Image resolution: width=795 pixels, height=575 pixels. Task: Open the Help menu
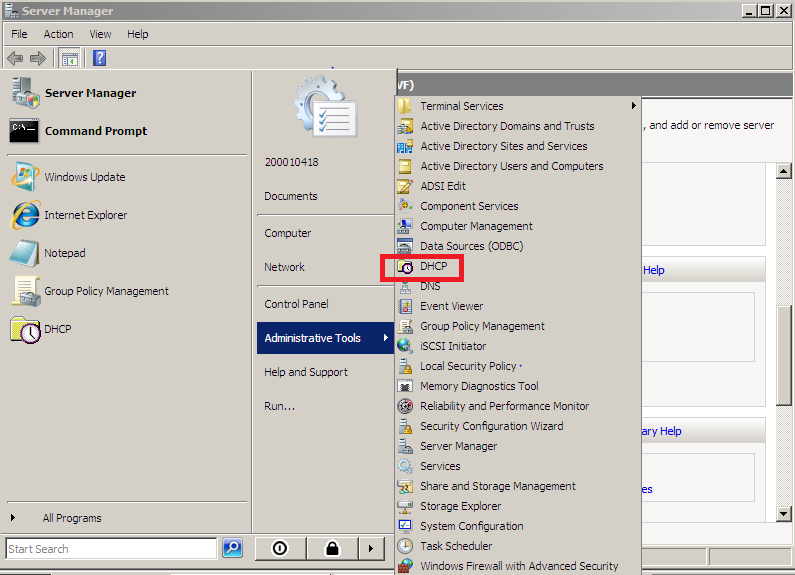click(x=138, y=34)
